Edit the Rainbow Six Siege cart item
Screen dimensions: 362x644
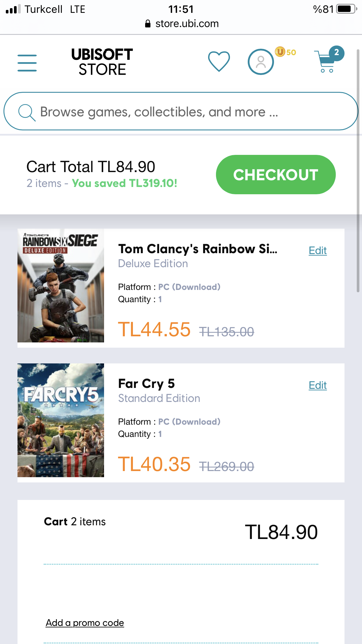[317, 251]
